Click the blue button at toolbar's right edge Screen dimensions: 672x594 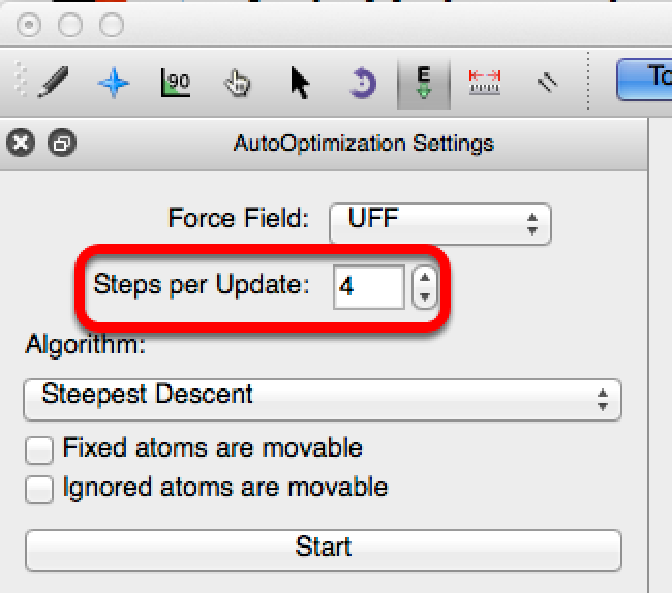(x=648, y=79)
